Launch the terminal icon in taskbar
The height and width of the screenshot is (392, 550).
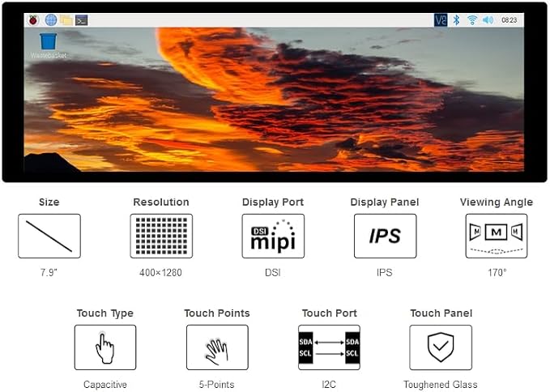click(x=81, y=20)
